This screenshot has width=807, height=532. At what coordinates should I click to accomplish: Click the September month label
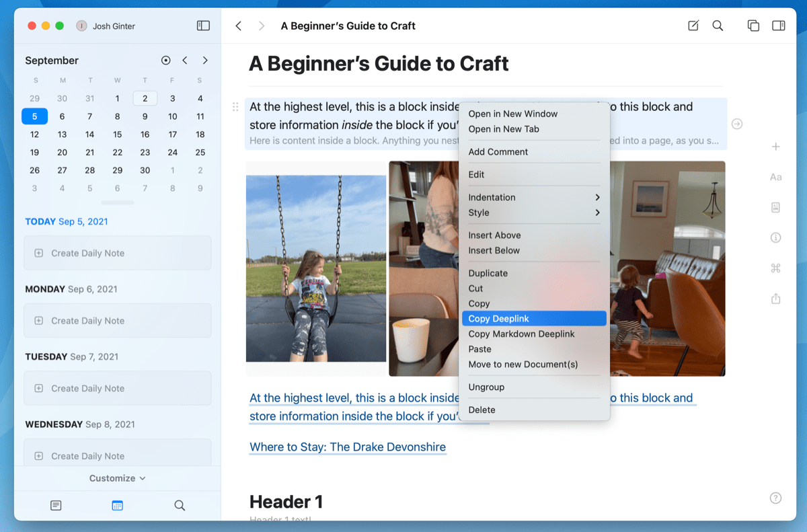pyautogui.click(x=52, y=61)
